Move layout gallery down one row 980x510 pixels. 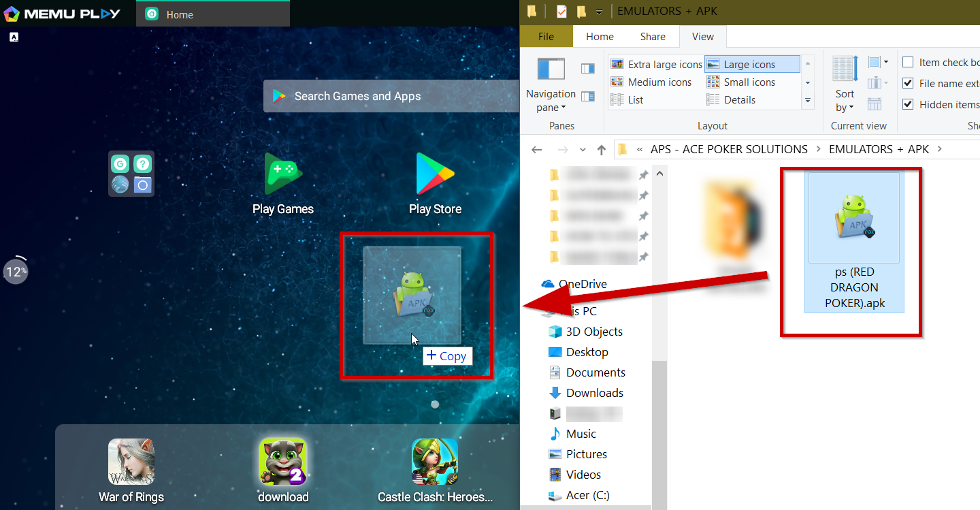(x=808, y=82)
